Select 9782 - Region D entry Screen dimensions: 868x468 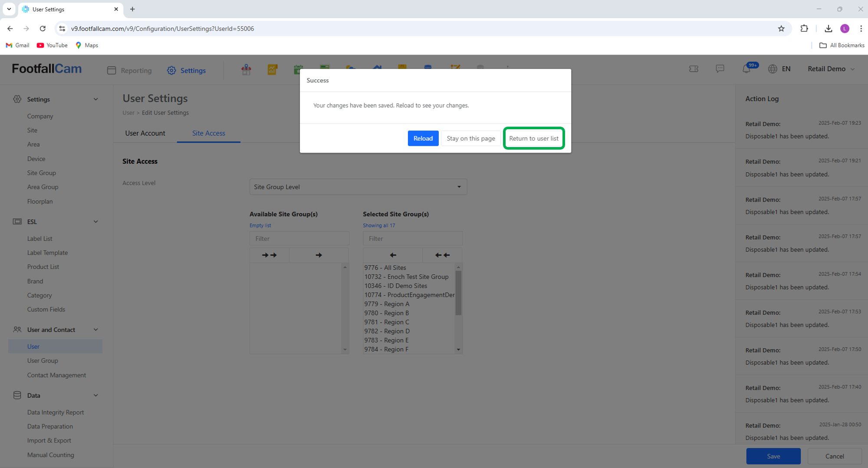pyautogui.click(x=409, y=331)
